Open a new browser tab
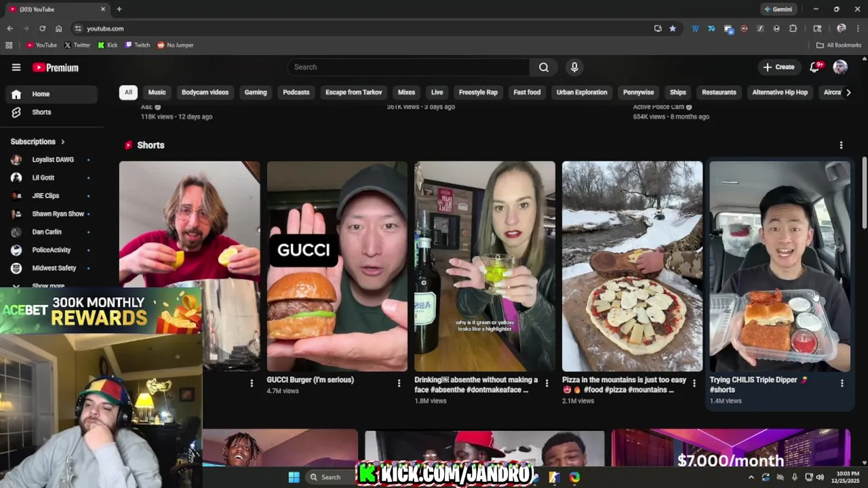 [x=119, y=9]
